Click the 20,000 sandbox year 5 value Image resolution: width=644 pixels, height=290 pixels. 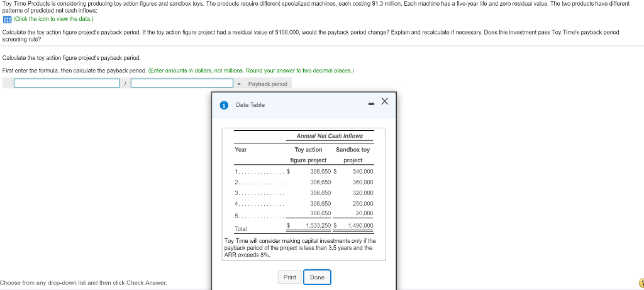[365, 213]
